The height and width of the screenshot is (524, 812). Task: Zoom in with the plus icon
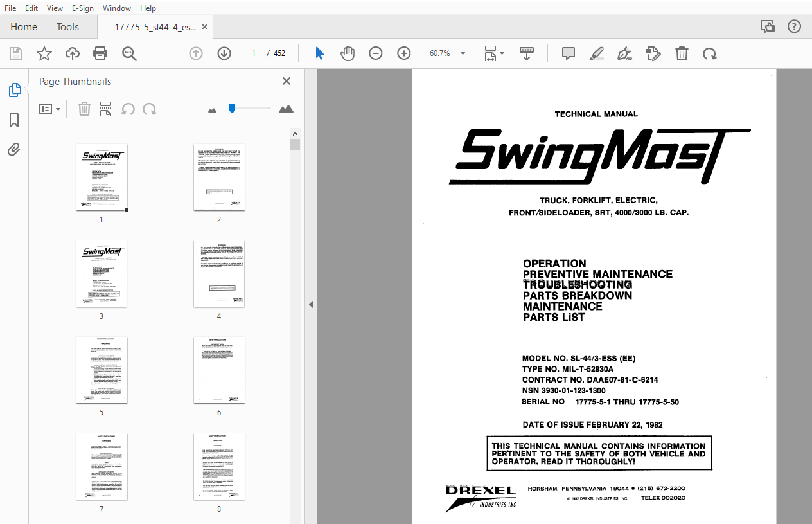(x=404, y=53)
